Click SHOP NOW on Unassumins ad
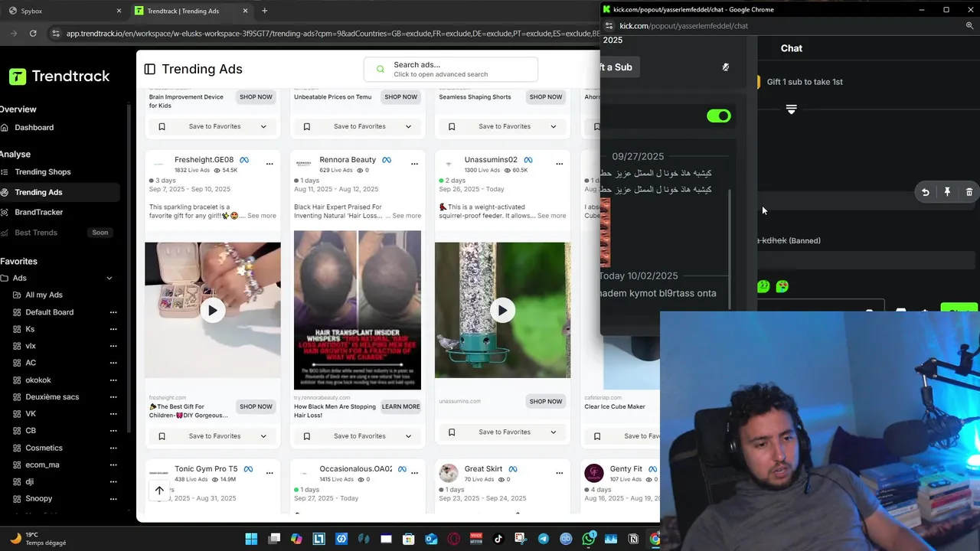This screenshot has height=551, width=980. [546, 401]
